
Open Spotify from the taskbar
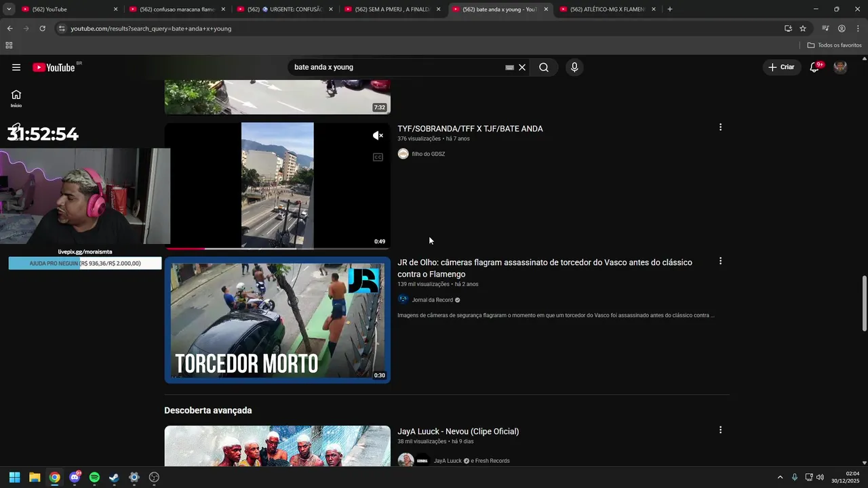click(x=94, y=477)
